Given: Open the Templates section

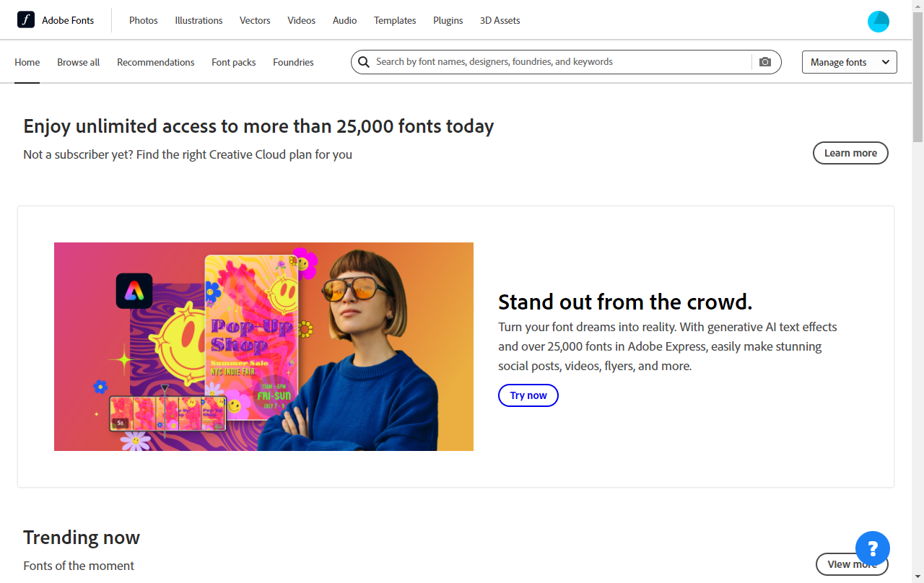Looking at the screenshot, I should [395, 20].
